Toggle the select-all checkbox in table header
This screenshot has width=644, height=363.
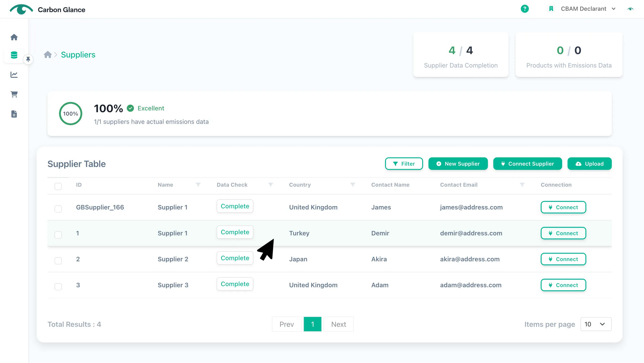coord(58,186)
